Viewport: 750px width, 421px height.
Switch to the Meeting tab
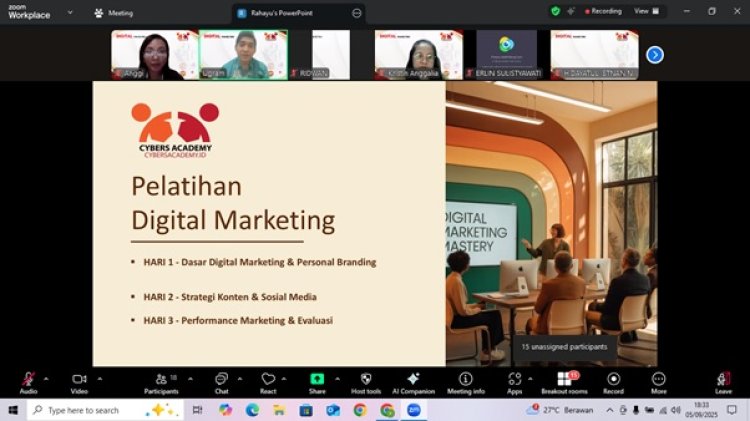click(114, 13)
